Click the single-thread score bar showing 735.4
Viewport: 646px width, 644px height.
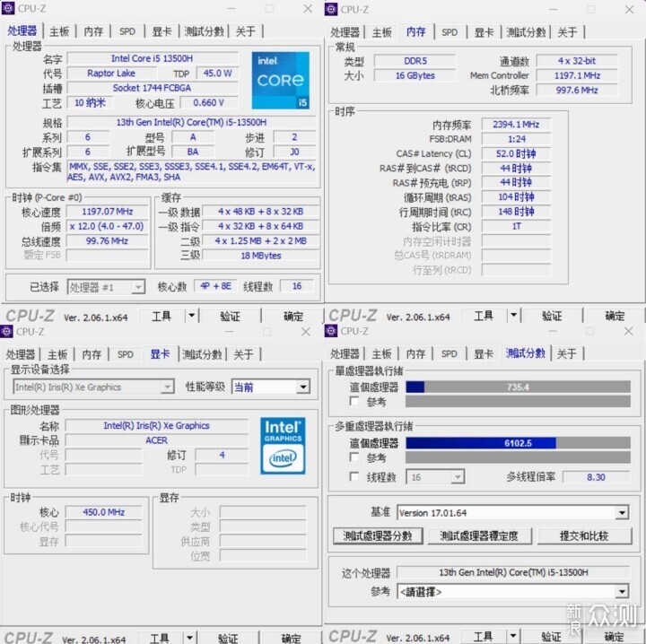[x=518, y=387]
